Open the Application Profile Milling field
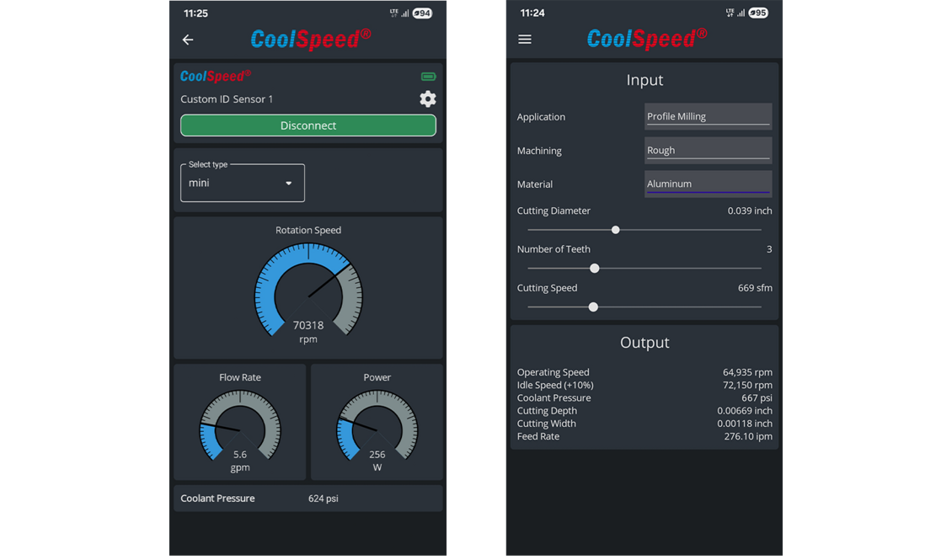Screen dimensions: 952x560 [x=708, y=116]
